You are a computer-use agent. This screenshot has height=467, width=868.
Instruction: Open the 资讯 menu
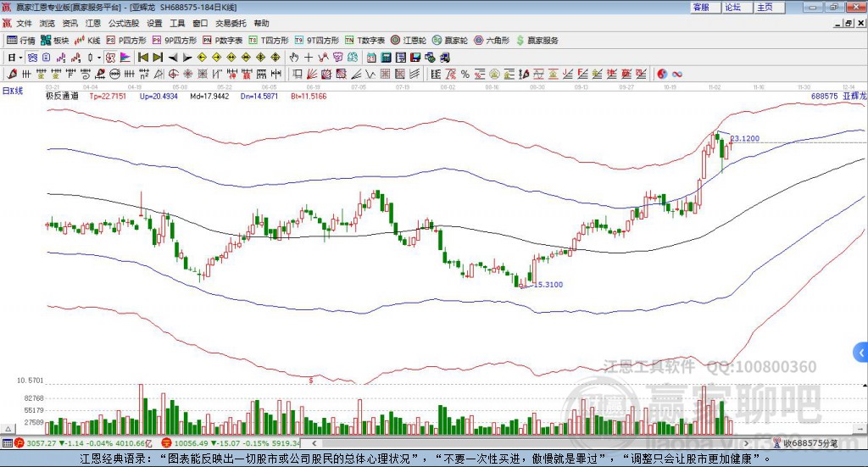click(x=70, y=23)
